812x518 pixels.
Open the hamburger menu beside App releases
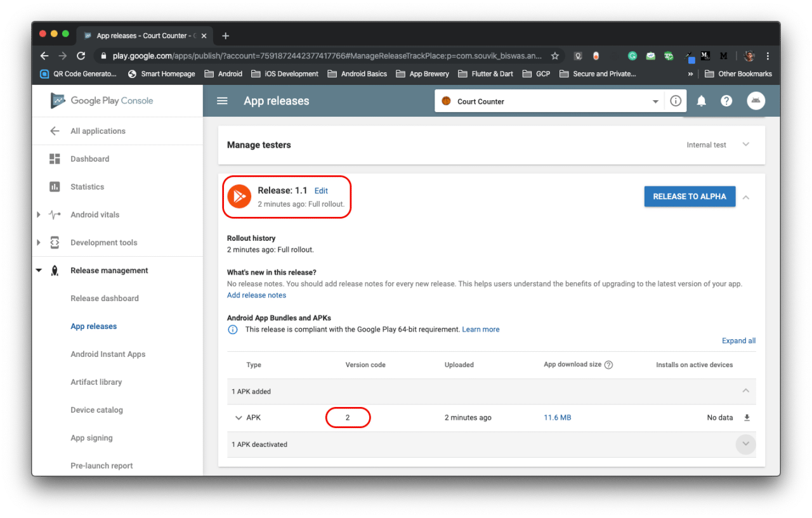tap(222, 101)
